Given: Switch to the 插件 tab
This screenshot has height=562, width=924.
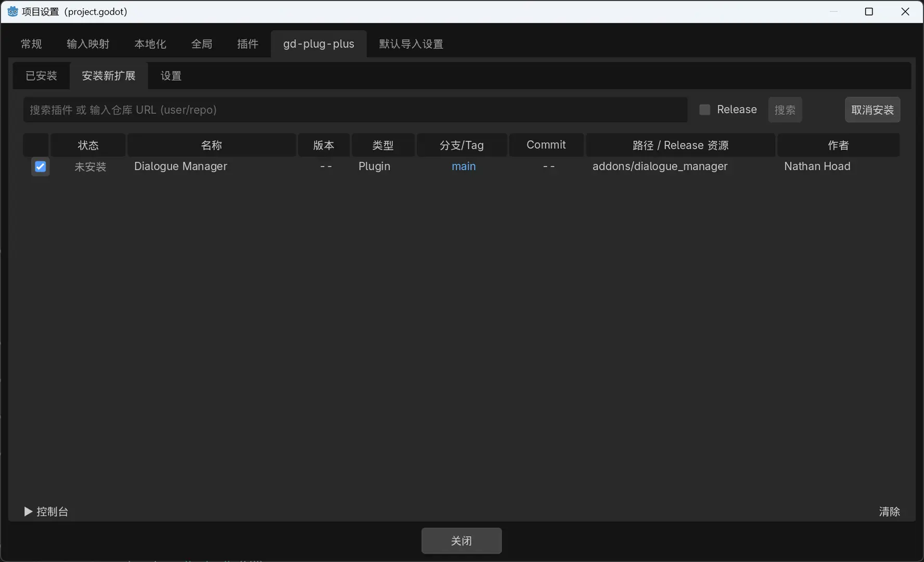Looking at the screenshot, I should [248, 44].
